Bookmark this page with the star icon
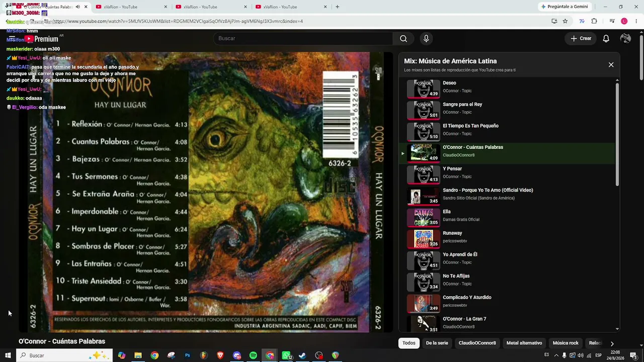This screenshot has width=644, height=362. [x=565, y=21]
